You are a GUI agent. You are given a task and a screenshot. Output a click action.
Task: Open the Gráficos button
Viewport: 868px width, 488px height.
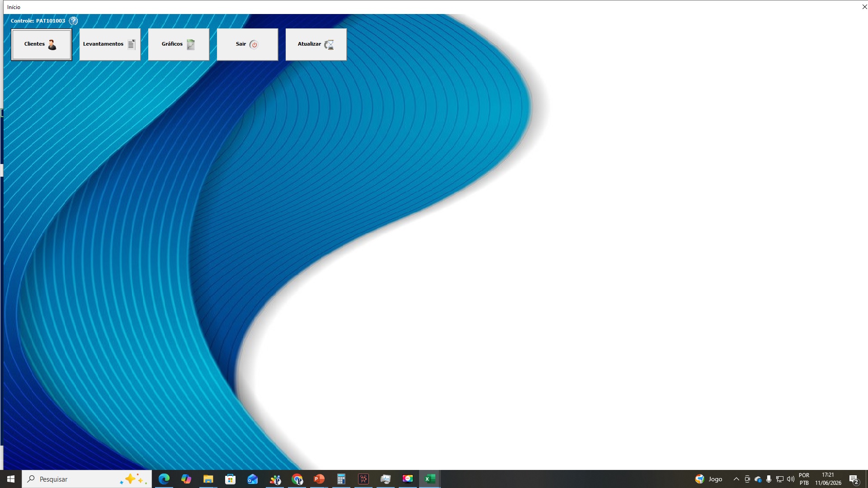coord(179,44)
